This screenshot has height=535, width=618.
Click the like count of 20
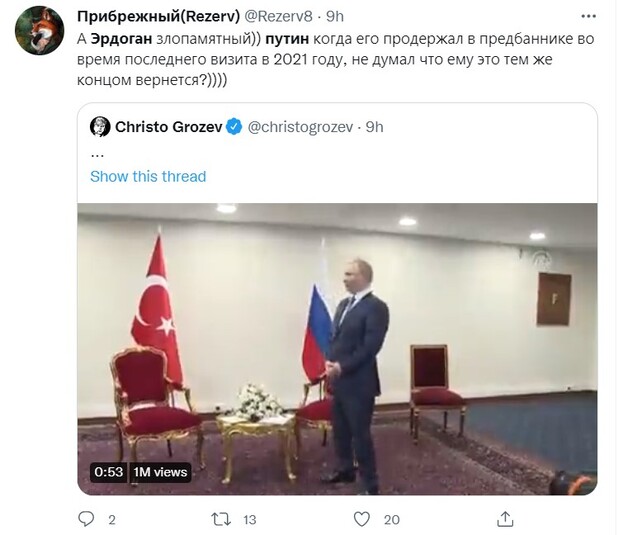391,519
